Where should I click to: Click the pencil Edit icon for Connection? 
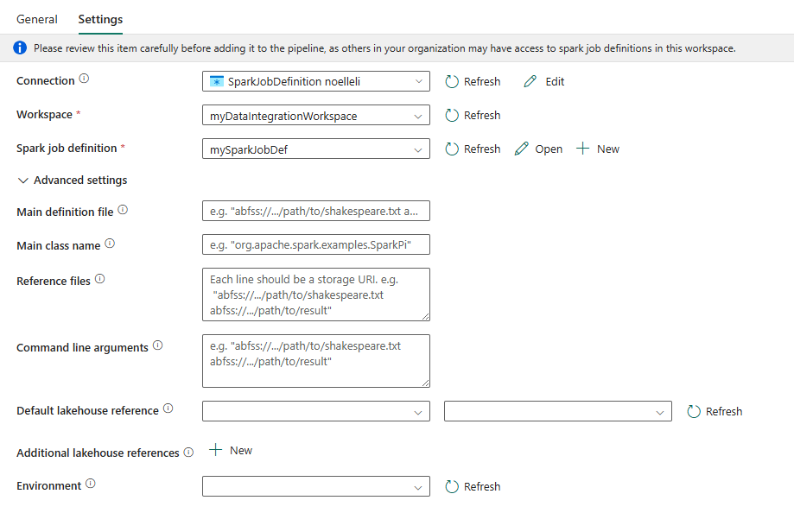point(530,81)
